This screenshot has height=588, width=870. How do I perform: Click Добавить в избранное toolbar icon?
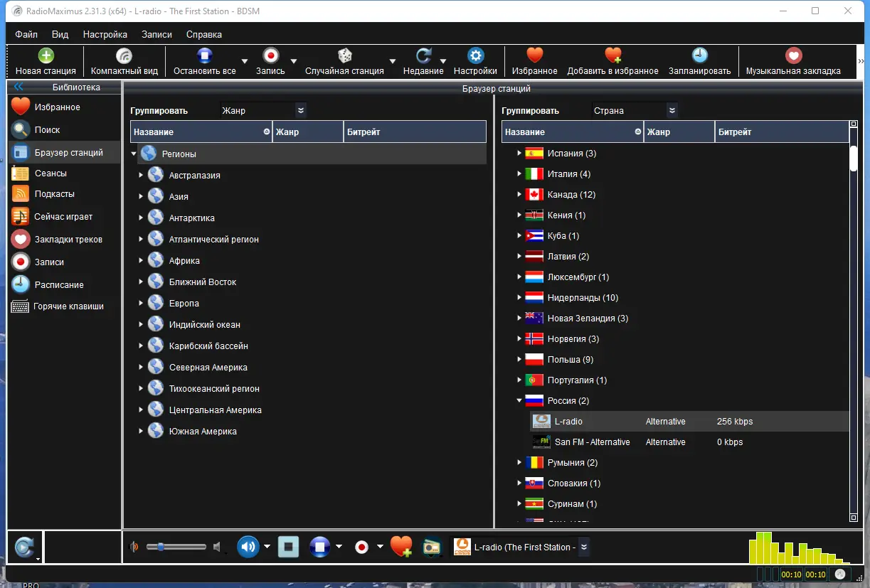612,62
